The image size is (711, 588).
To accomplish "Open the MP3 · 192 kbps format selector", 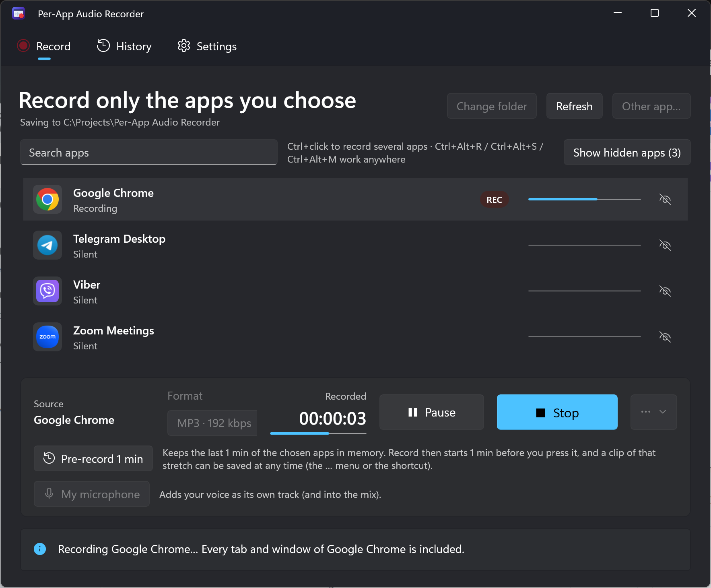I will click(212, 423).
